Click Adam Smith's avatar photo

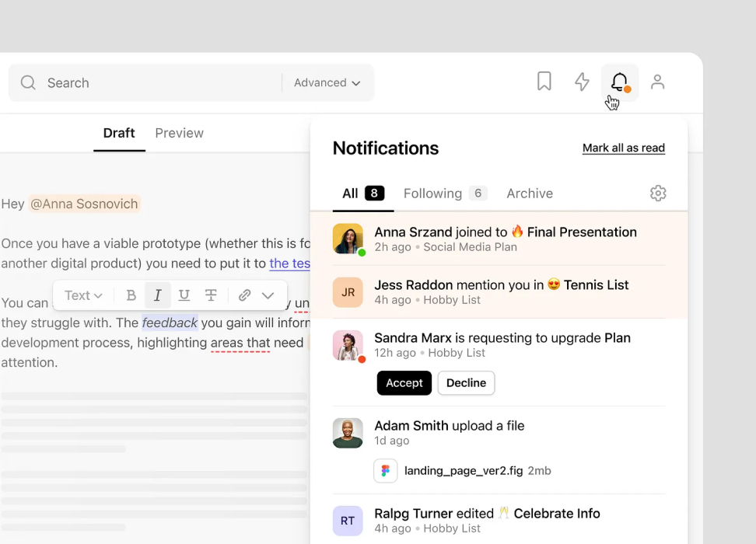348,433
